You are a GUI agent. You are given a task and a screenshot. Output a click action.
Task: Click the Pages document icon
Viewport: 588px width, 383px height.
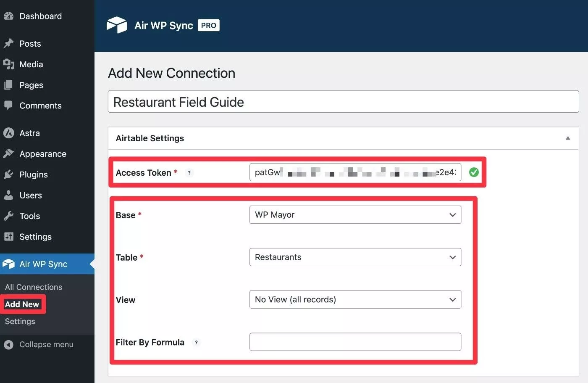click(x=8, y=85)
